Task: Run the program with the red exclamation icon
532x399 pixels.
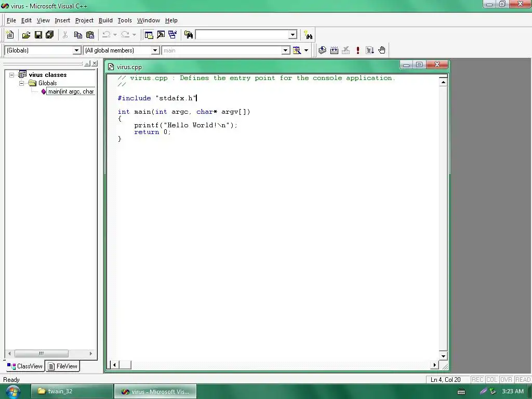Action: tap(357, 50)
